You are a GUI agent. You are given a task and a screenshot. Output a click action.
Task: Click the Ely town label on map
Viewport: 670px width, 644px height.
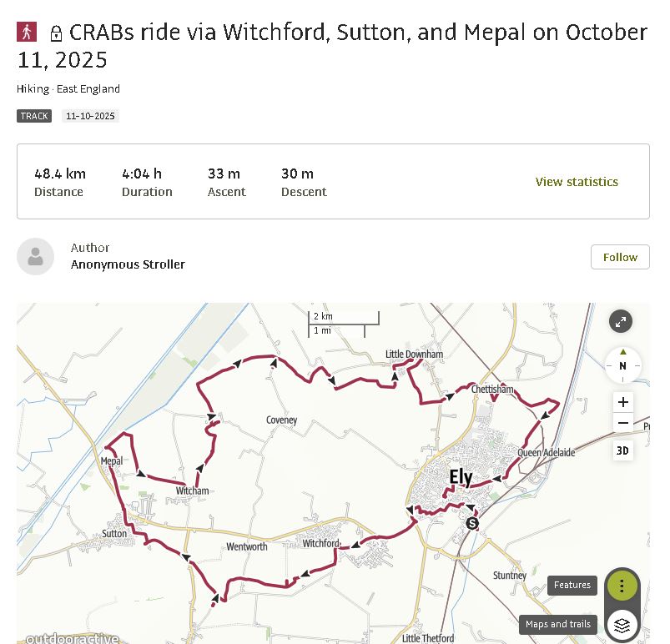click(x=461, y=478)
